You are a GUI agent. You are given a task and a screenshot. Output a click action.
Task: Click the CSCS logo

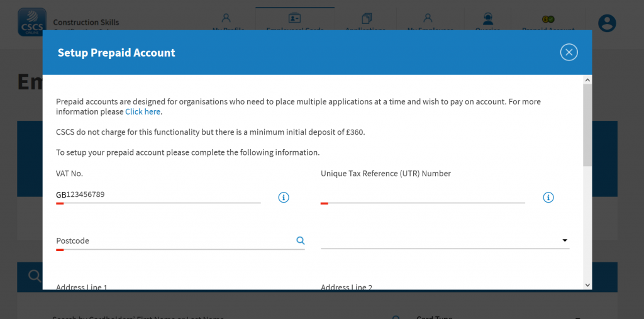(31, 22)
